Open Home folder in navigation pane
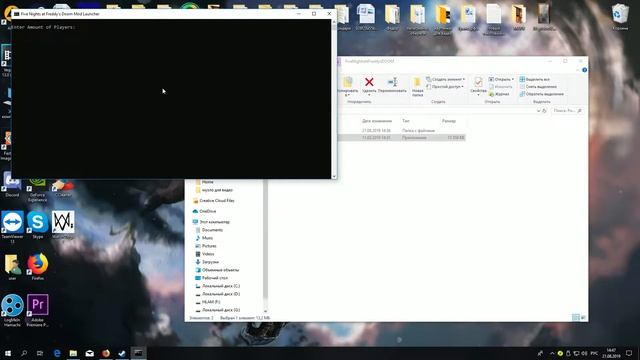The width and height of the screenshot is (640, 360). [x=204, y=182]
